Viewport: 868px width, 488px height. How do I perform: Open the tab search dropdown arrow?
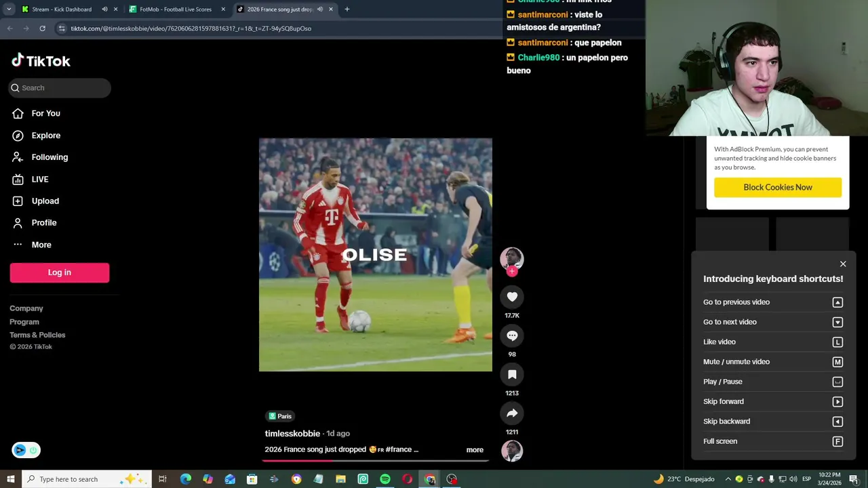tap(9, 9)
